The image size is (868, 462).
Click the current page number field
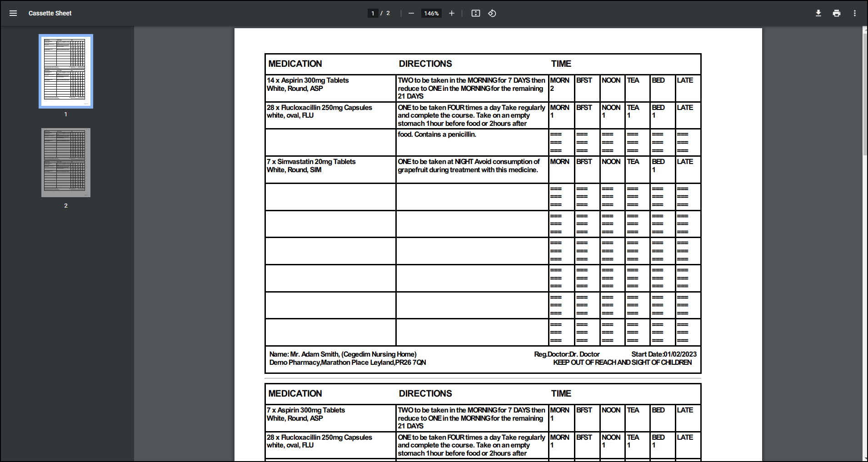point(373,13)
